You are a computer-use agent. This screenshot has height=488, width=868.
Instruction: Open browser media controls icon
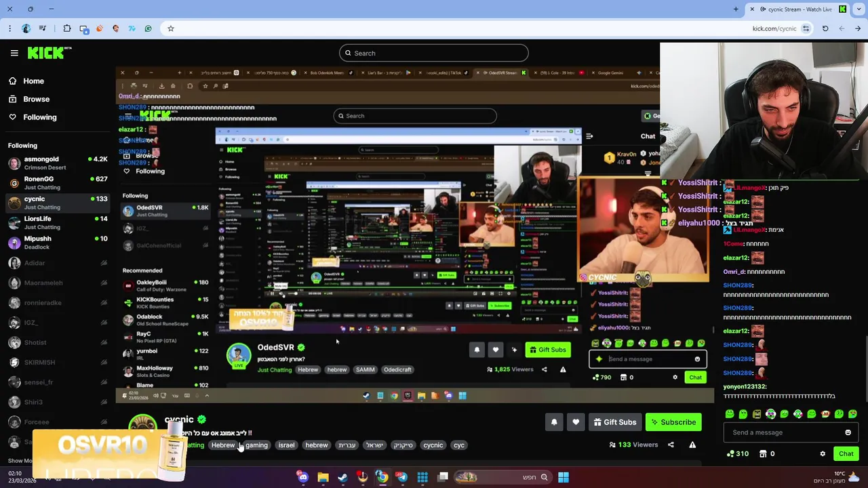(x=43, y=28)
